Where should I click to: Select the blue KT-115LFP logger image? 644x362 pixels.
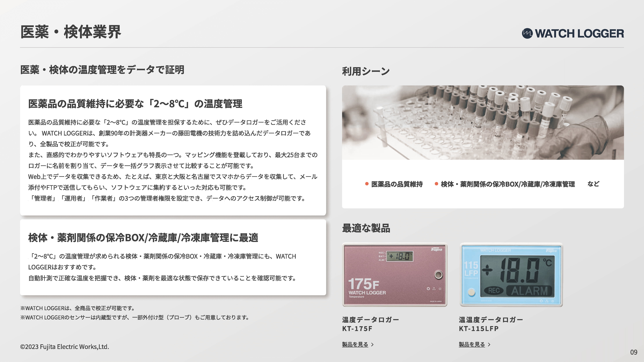[x=511, y=275]
